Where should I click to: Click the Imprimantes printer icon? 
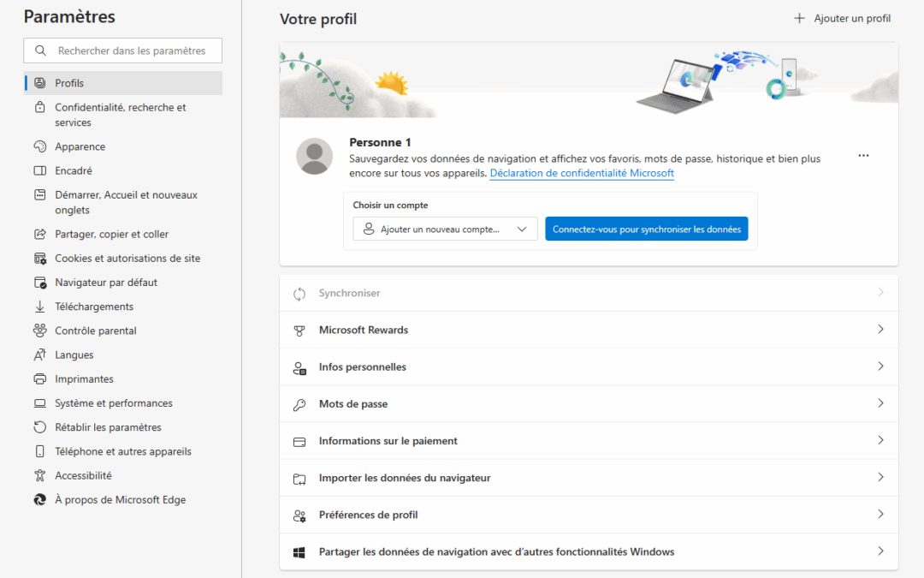coord(39,379)
